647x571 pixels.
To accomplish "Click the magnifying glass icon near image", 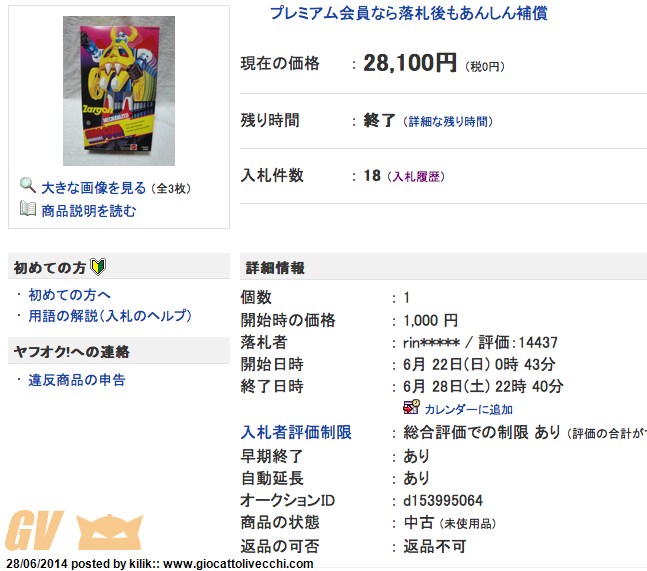I will point(28,185).
